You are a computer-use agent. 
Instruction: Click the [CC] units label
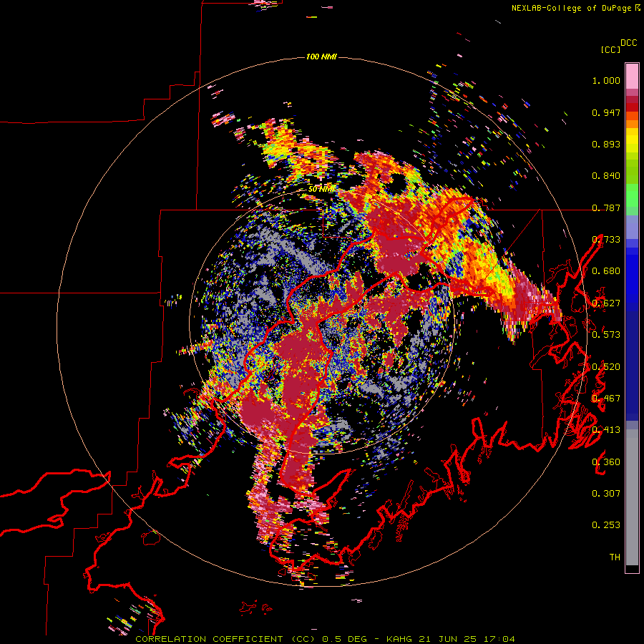coord(610,49)
